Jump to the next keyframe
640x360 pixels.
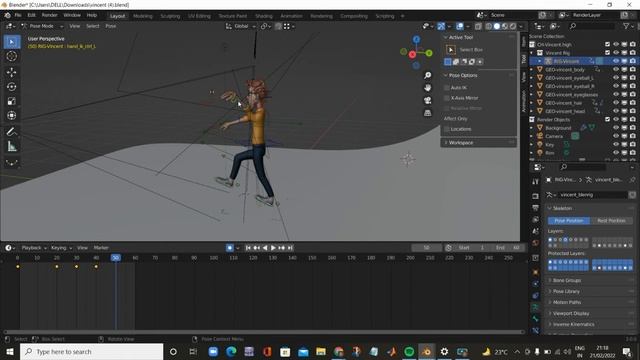click(281, 248)
